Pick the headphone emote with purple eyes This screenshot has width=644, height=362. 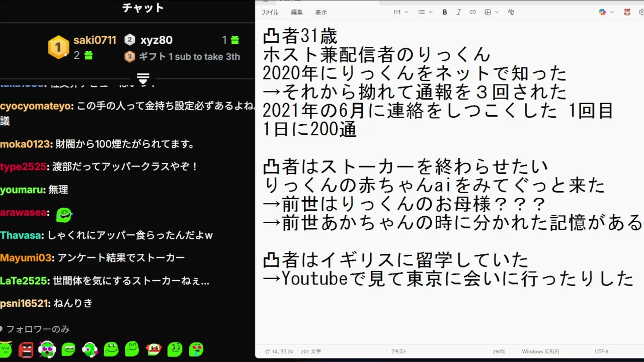[47, 348]
